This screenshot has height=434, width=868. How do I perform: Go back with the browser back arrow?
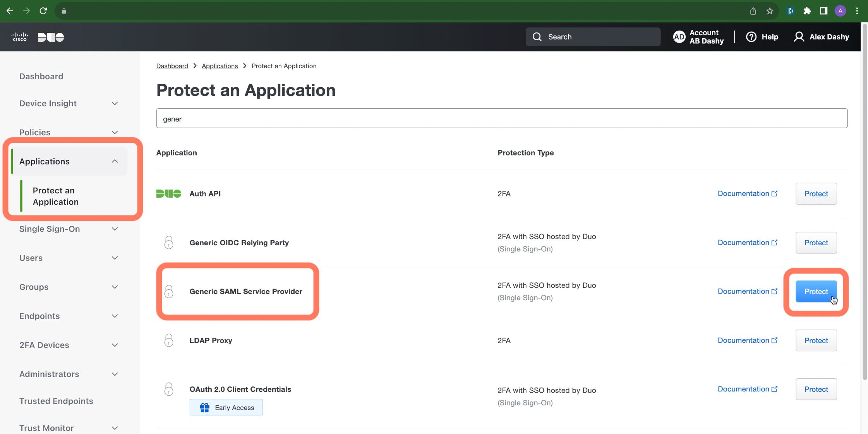pyautogui.click(x=10, y=11)
